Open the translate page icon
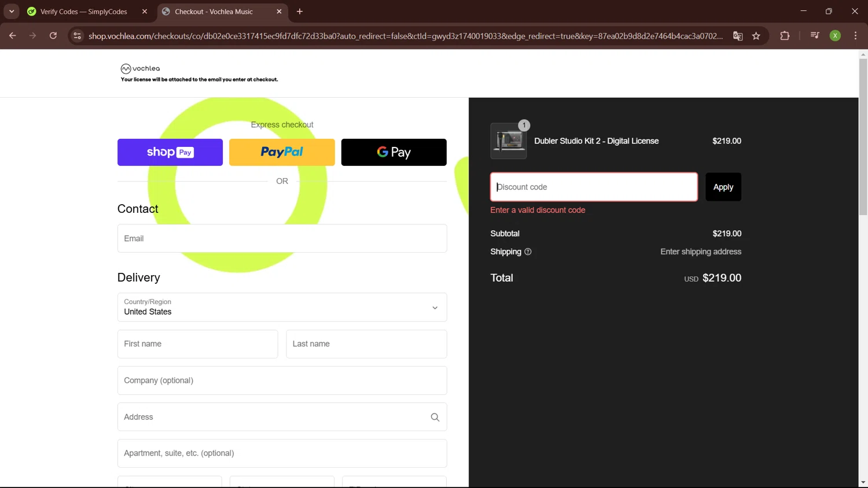This screenshot has height=488, width=868. [x=738, y=36]
